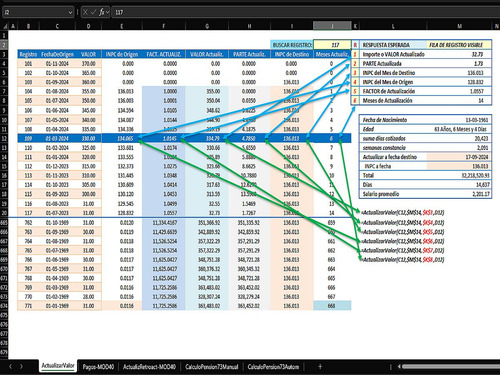Switch to the CalculoPension73Autom sheet tab

click(x=273, y=367)
